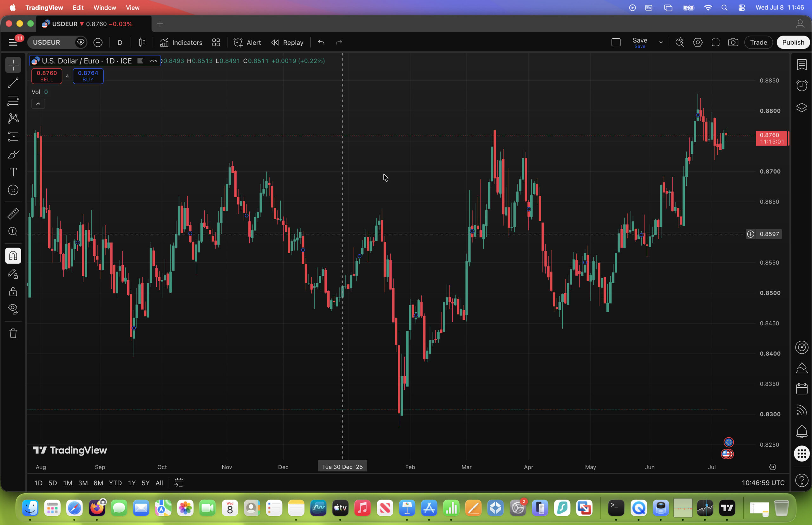Screen dimensions: 812x525
Task: Redo the last undone action
Action: [339, 42]
